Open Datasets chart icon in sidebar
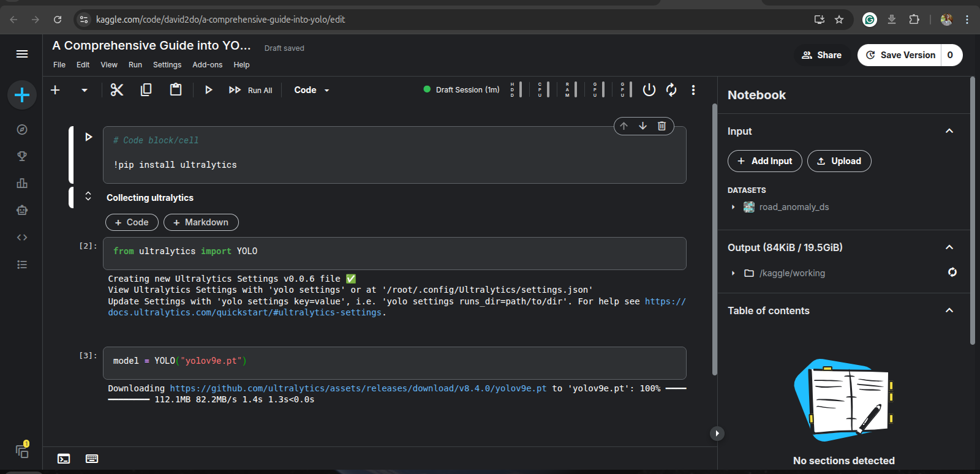The image size is (980, 474). 22,183
